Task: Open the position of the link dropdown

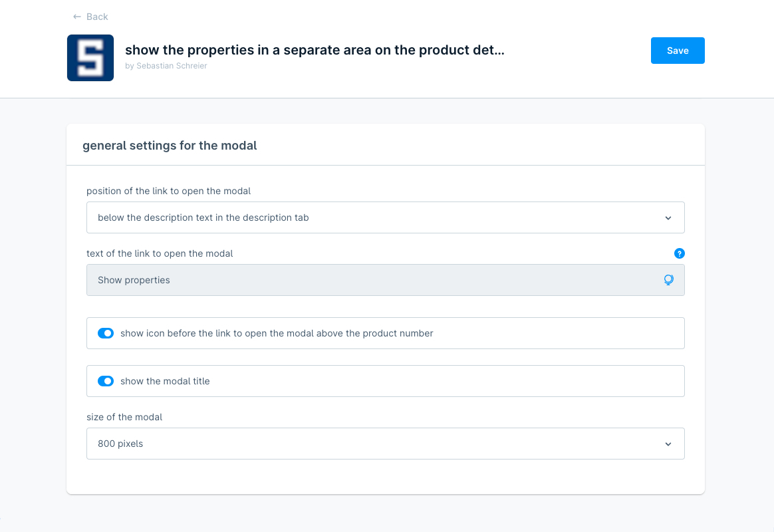Action: (x=385, y=217)
